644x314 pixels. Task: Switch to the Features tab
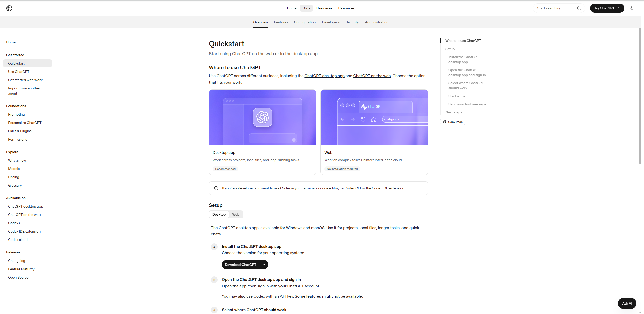coord(281,22)
